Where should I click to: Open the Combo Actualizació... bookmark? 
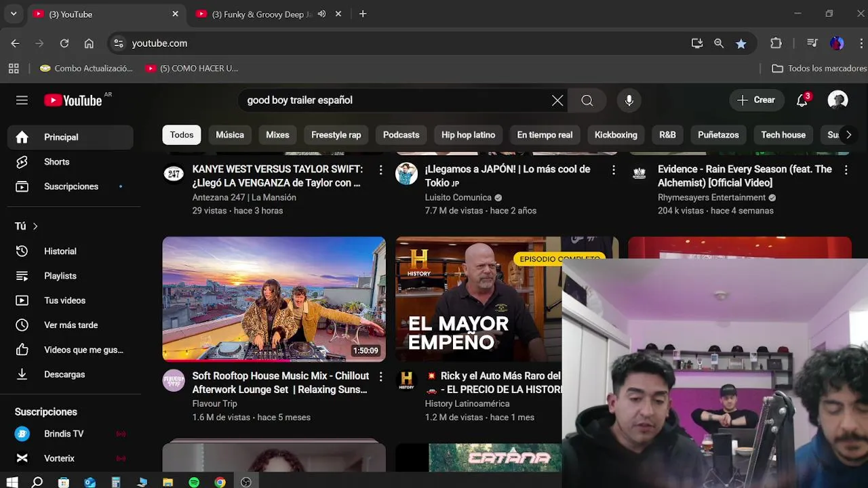tap(86, 68)
